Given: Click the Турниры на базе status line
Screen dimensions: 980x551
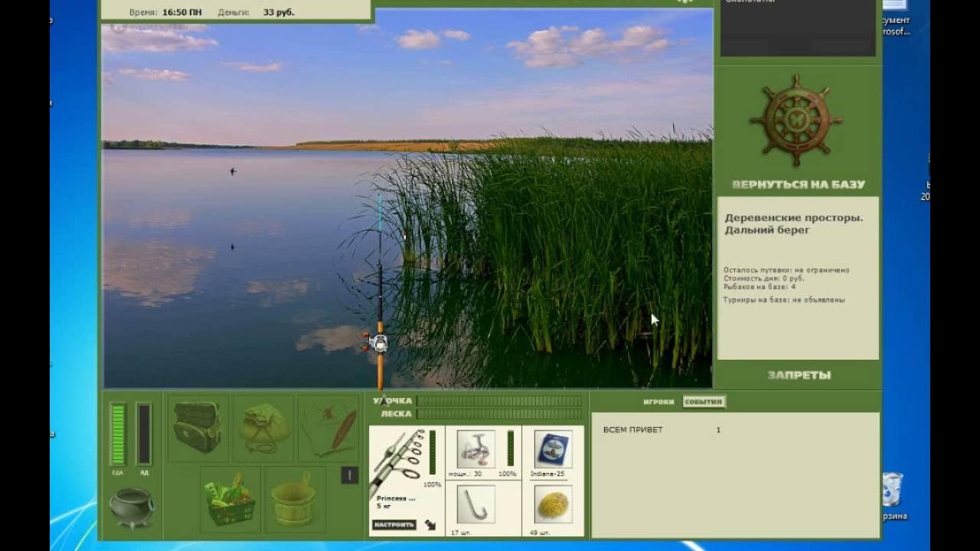Looking at the screenshot, I should (x=784, y=300).
